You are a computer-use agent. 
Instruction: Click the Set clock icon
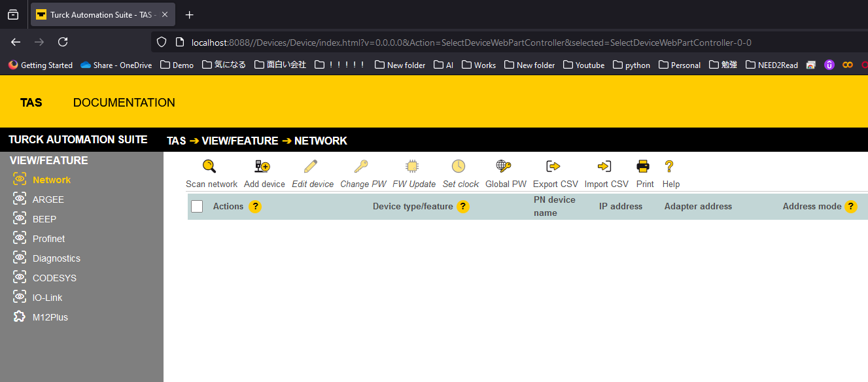pos(459,166)
